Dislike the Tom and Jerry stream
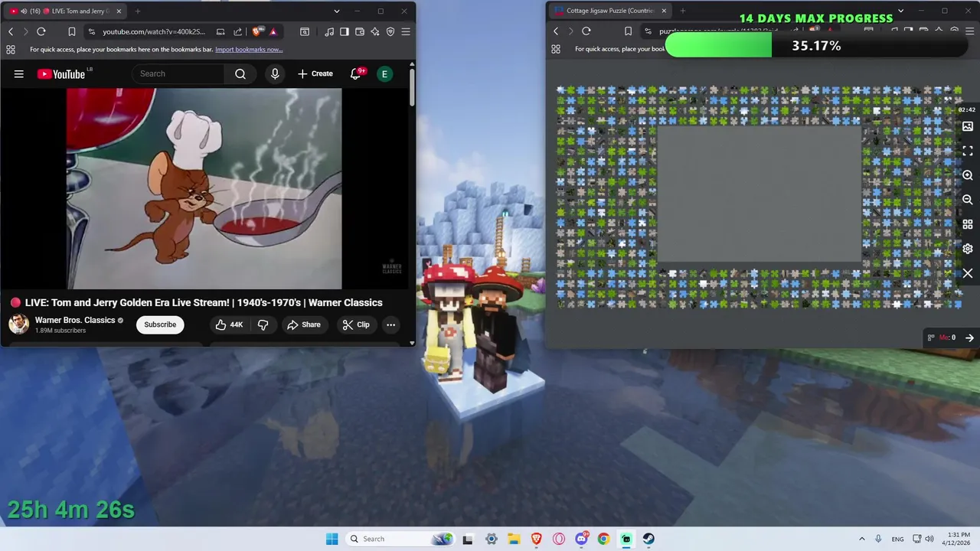 coord(263,324)
